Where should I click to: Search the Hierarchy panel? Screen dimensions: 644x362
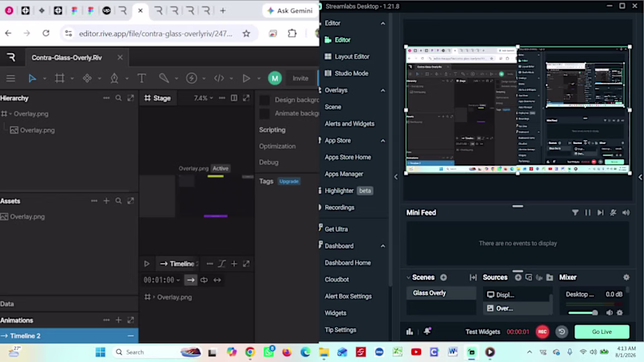(x=118, y=98)
